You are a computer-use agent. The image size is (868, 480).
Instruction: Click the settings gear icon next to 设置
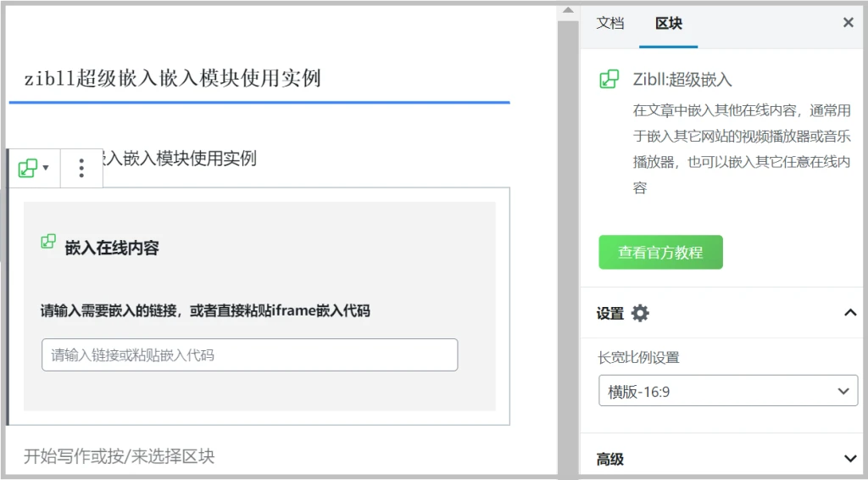[x=640, y=313]
